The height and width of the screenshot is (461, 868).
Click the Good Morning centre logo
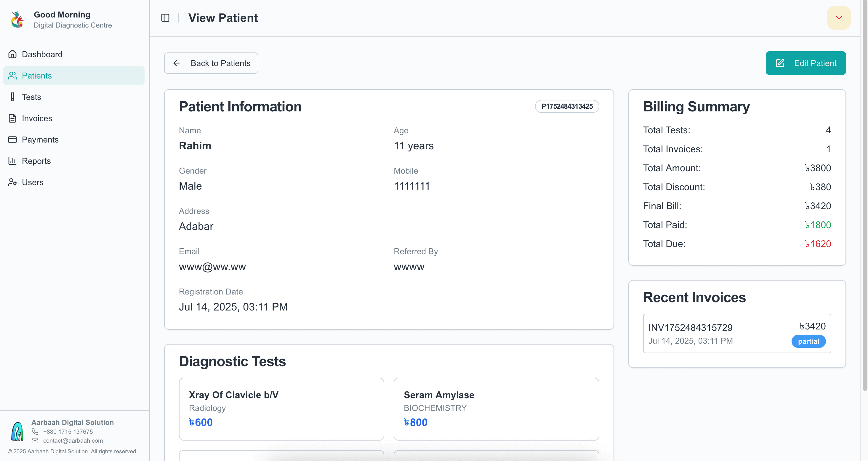coord(17,20)
